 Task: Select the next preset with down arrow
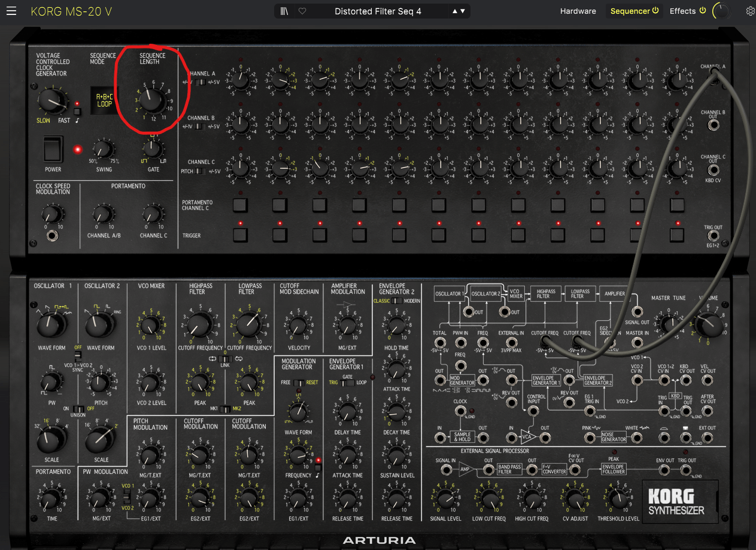pos(462,11)
